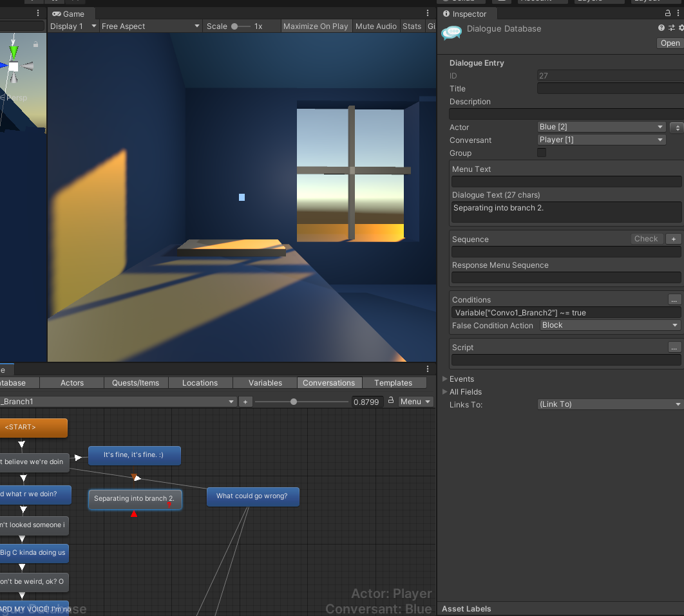
Task: Open presets slider icon in Inspector header
Action: (x=672, y=28)
